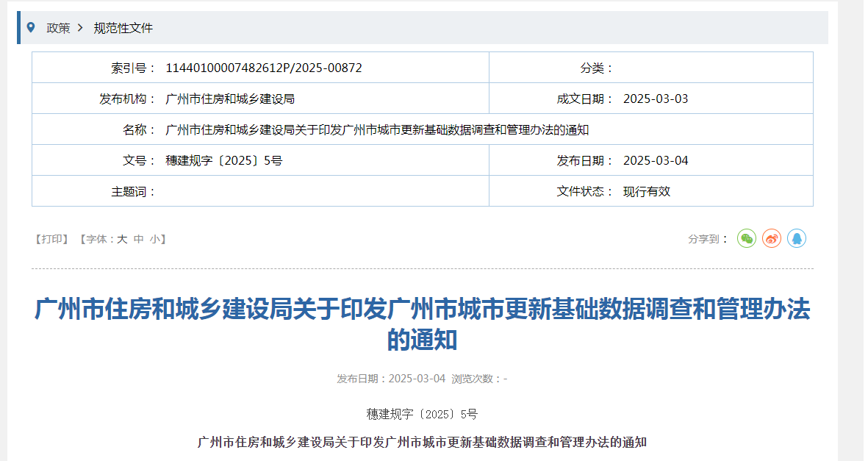Click the 现行有效 document status text
Screen dimensions: 868x461
(645, 191)
